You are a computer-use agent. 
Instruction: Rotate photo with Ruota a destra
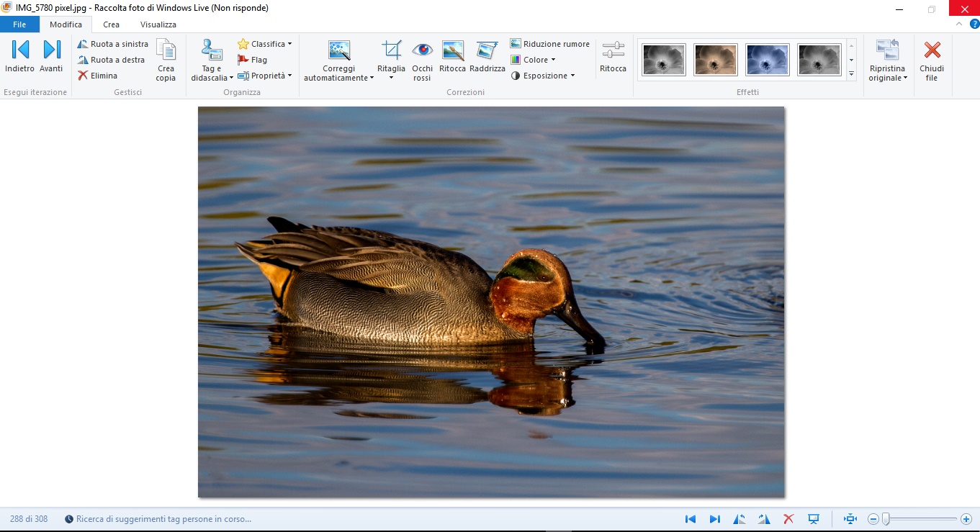click(x=111, y=60)
